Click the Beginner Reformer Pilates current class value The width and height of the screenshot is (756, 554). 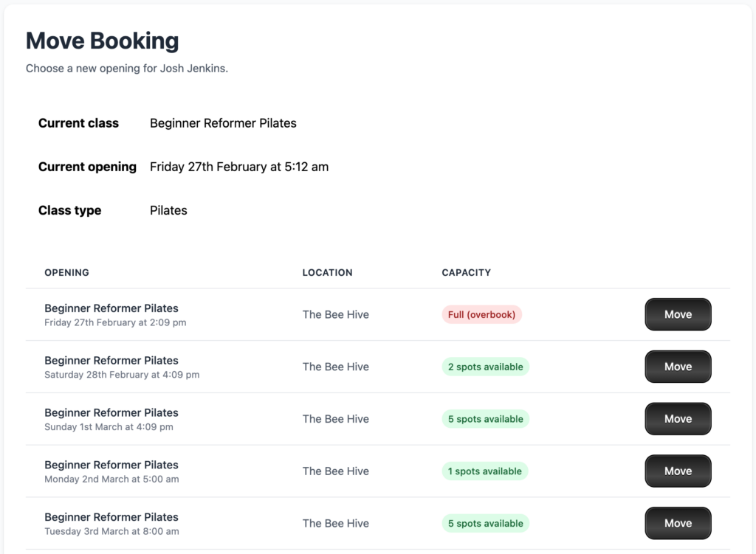pos(223,123)
